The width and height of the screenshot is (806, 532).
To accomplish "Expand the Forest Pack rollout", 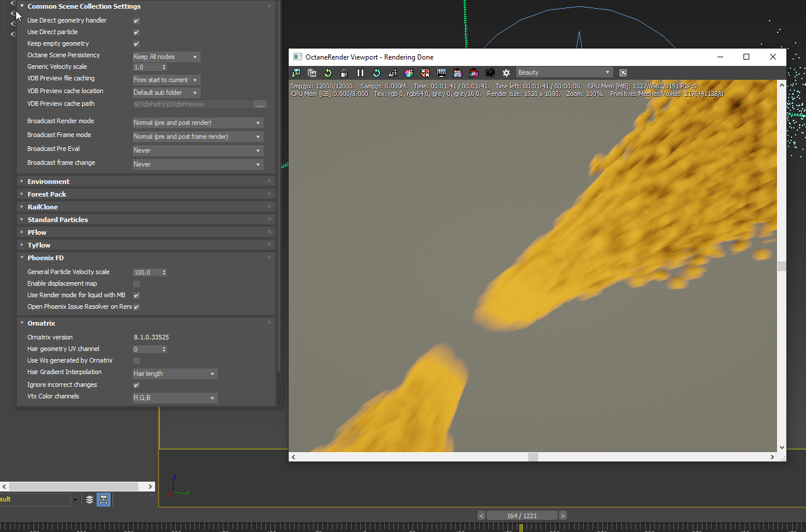I will [x=22, y=194].
